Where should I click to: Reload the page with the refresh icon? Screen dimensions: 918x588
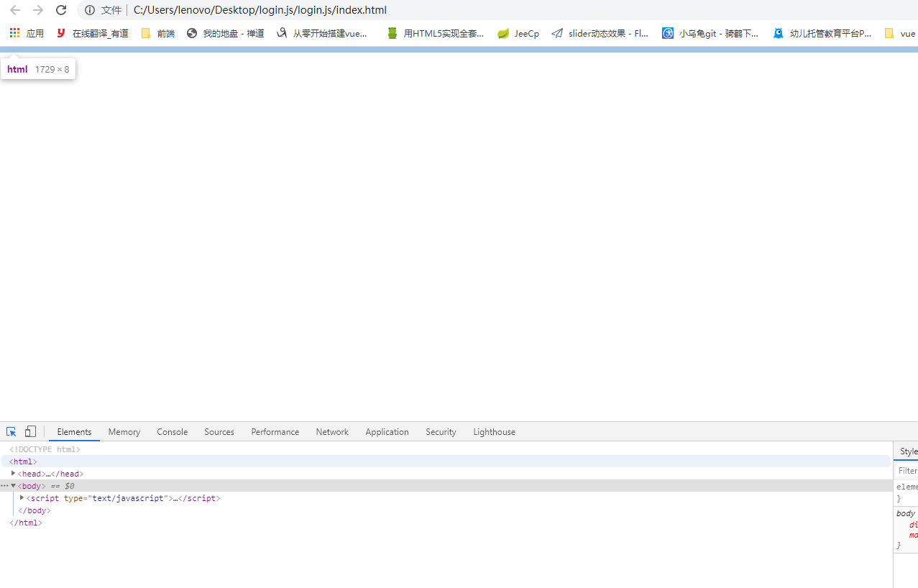[61, 10]
